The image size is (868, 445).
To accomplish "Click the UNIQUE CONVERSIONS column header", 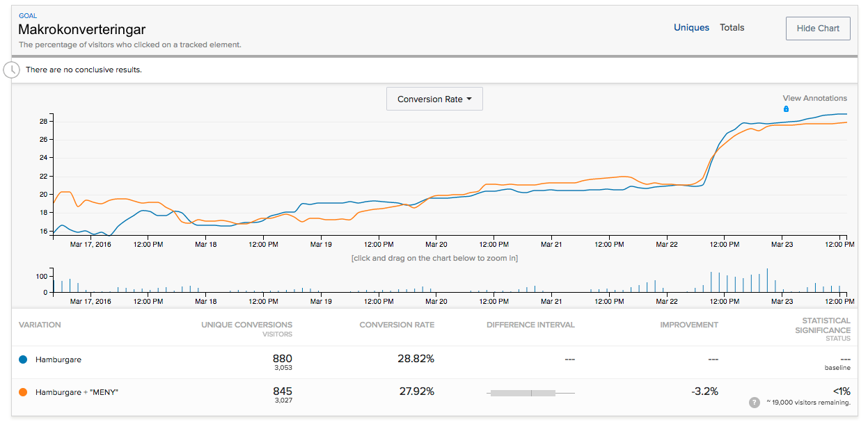I will pyautogui.click(x=247, y=325).
